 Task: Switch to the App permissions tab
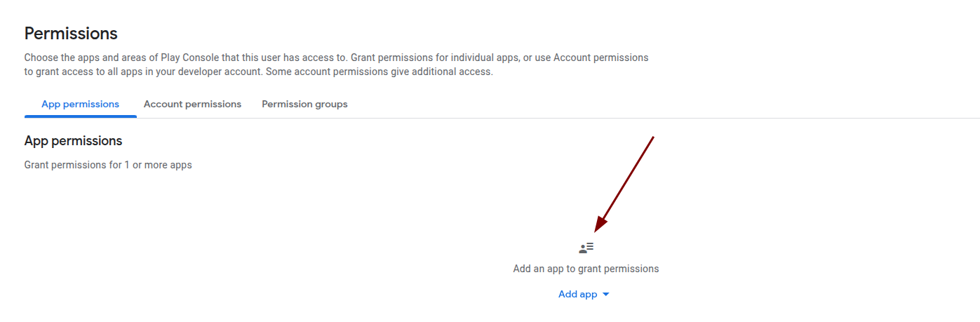click(x=80, y=104)
